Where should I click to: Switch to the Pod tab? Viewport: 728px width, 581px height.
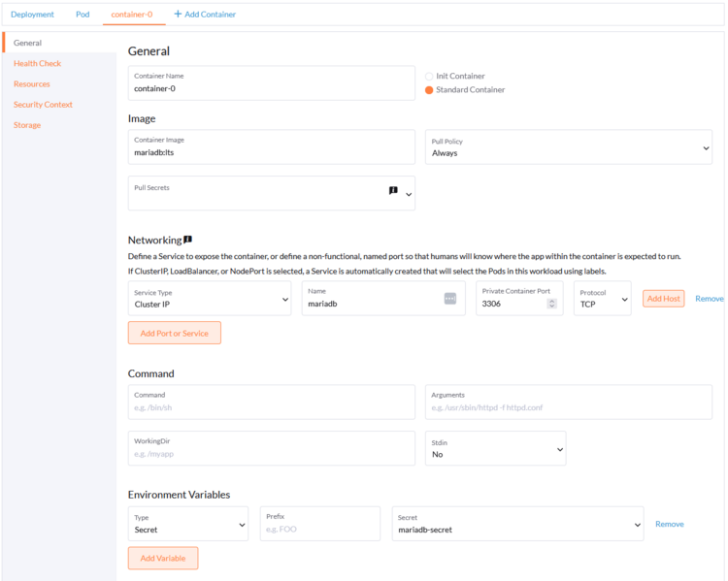tap(83, 15)
